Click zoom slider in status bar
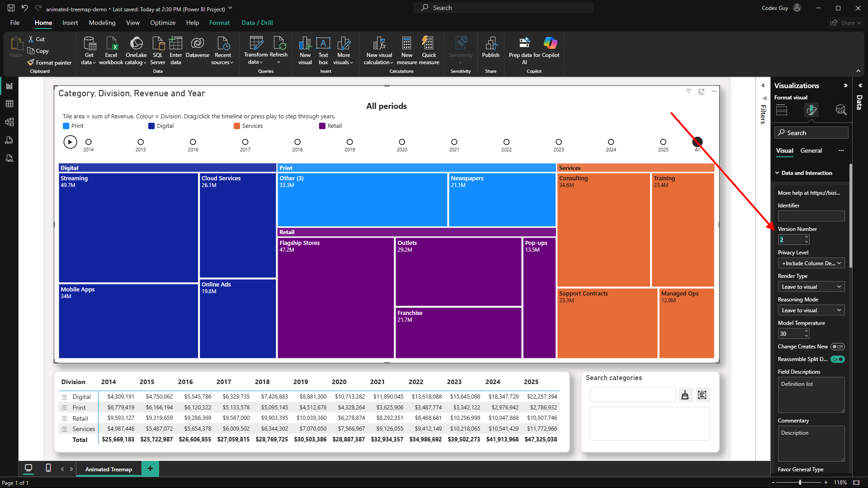 pyautogui.click(x=800, y=483)
